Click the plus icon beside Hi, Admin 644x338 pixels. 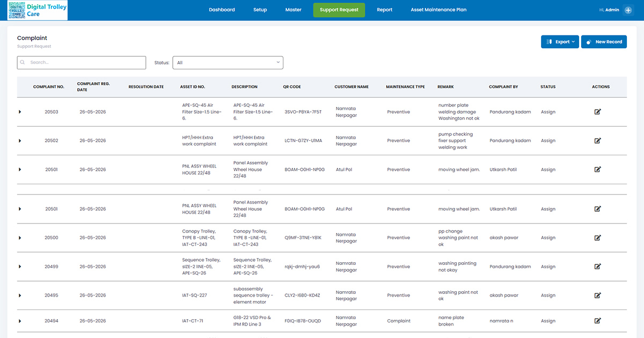point(628,10)
